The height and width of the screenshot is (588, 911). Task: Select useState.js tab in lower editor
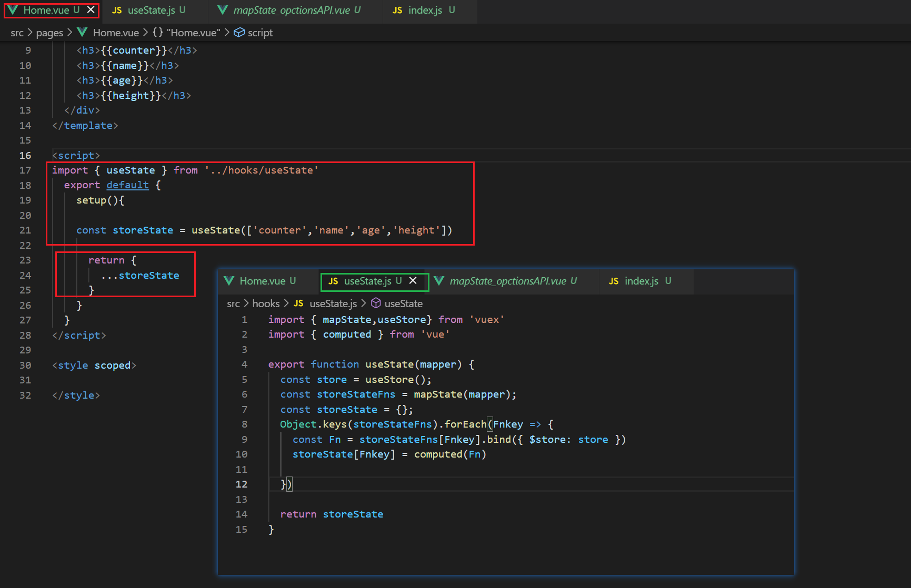pyautogui.click(x=367, y=281)
